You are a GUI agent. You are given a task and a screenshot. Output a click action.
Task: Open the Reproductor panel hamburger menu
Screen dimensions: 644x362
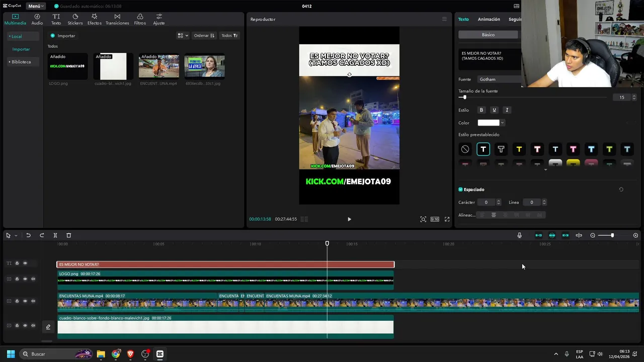[444, 19]
